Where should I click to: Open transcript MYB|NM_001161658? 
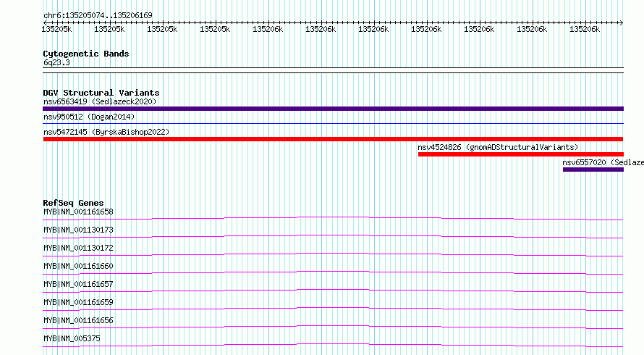click(x=78, y=212)
